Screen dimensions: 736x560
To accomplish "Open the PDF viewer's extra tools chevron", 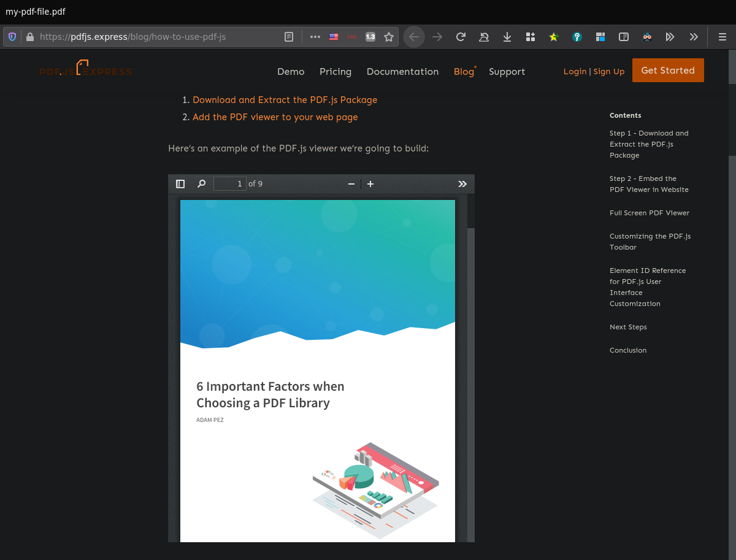I will 462,183.
